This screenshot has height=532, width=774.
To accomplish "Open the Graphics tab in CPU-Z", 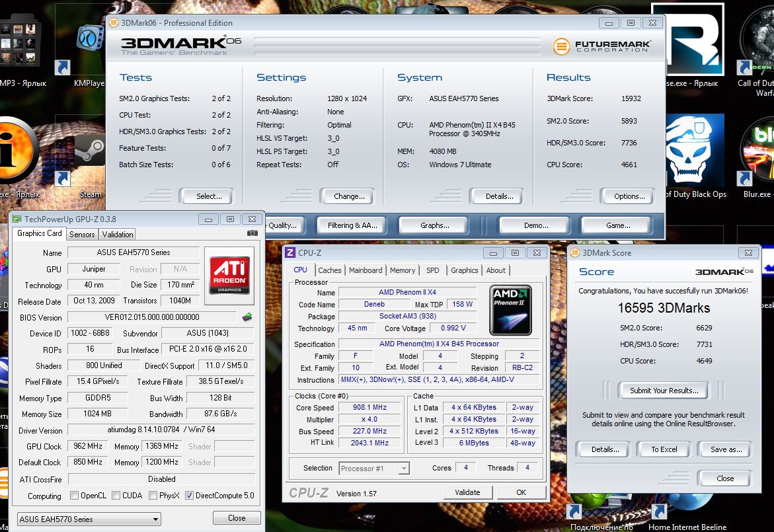I will point(464,270).
